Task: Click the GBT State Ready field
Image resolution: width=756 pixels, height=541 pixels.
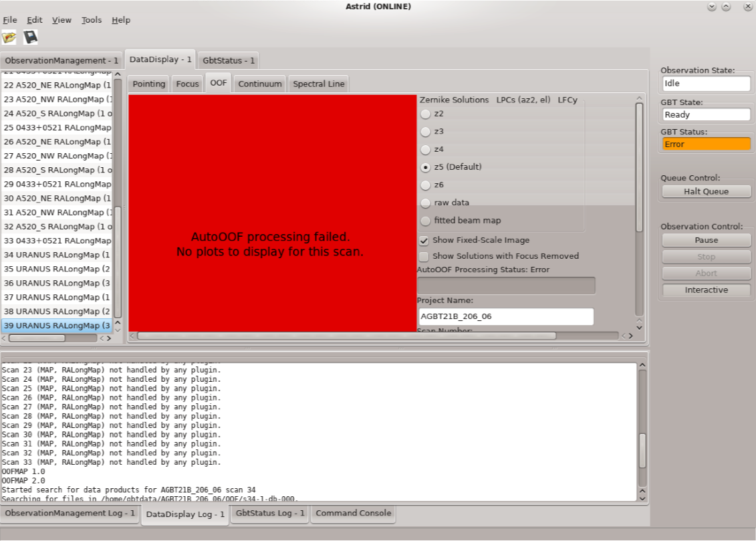Action: click(x=706, y=115)
